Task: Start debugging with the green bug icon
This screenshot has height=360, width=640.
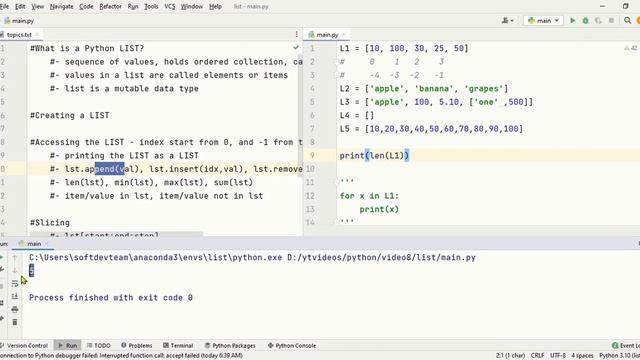Action: point(585,20)
